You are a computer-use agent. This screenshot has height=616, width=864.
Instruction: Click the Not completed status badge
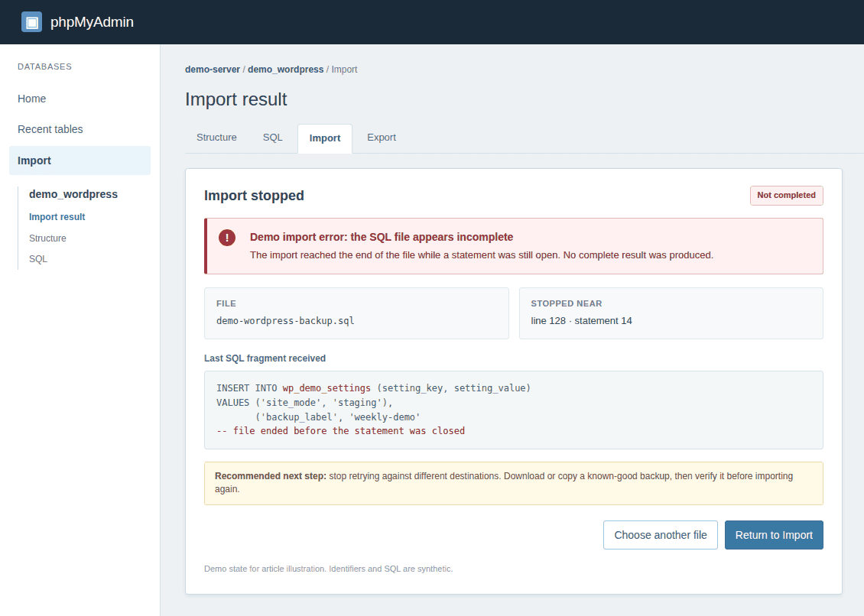[786, 196]
